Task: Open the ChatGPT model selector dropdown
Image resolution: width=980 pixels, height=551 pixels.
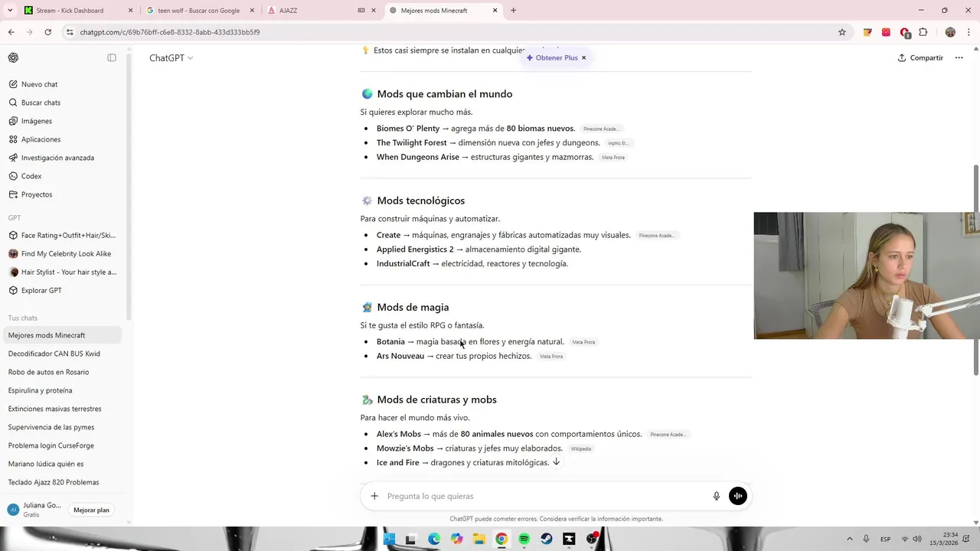Action: tap(171, 58)
